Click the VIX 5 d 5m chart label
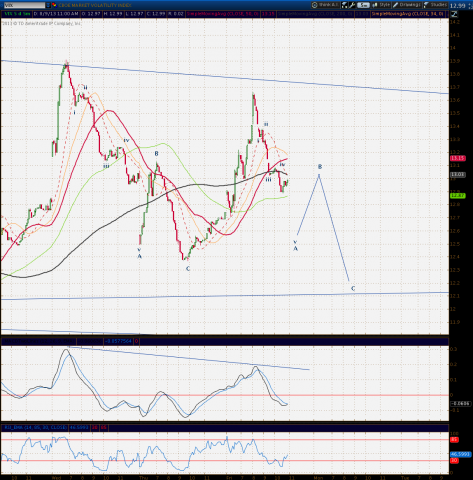The image size is (473, 480). [x=17, y=14]
